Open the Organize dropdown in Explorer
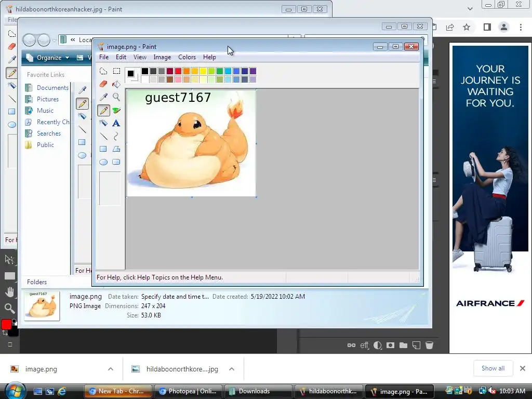 click(x=48, y=58)
